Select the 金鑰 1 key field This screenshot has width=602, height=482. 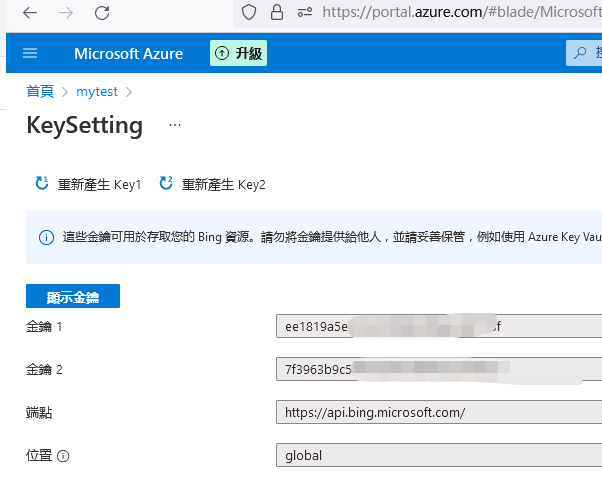tap(439, 326)
